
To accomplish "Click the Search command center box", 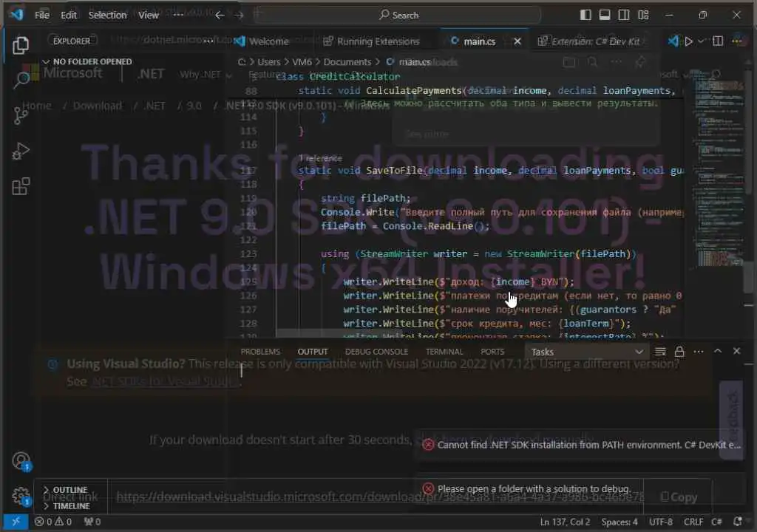I will [x=398, y=16].
